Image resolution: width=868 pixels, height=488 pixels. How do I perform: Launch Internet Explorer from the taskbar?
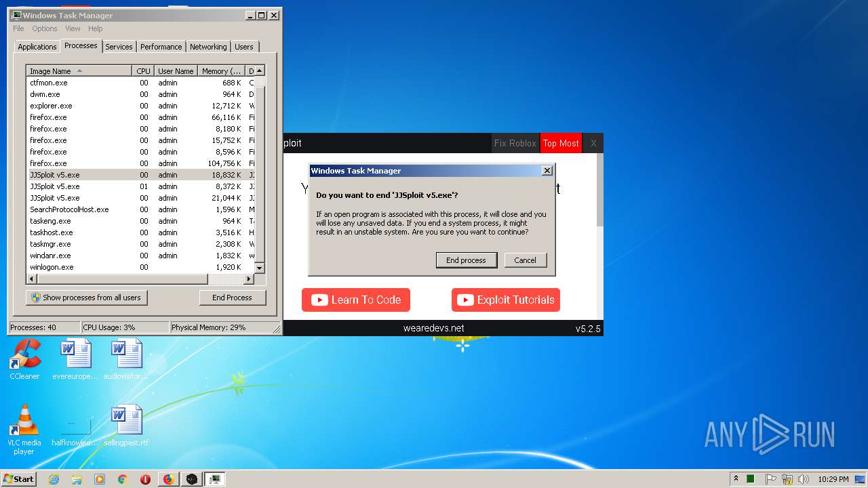[x=54, y=479]
